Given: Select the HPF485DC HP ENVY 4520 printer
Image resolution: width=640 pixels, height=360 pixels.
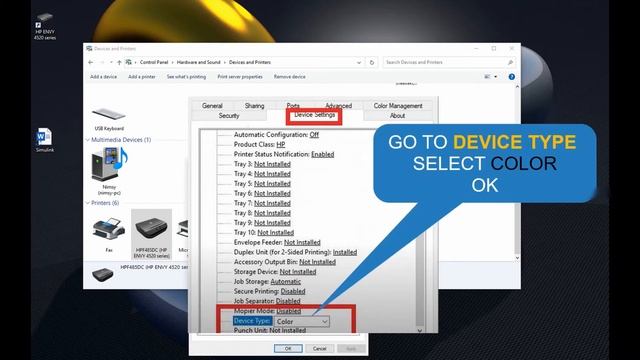Looking at the screenshot, I should coord(151,234).
